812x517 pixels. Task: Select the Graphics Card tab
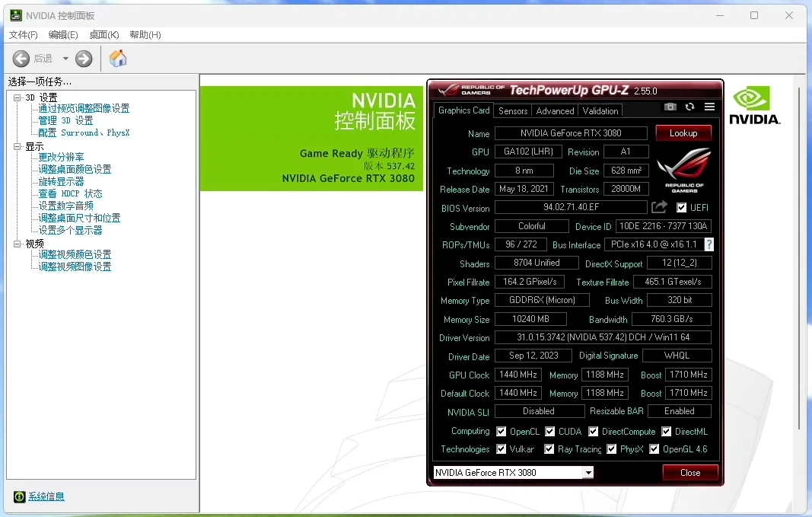(463, 110)
